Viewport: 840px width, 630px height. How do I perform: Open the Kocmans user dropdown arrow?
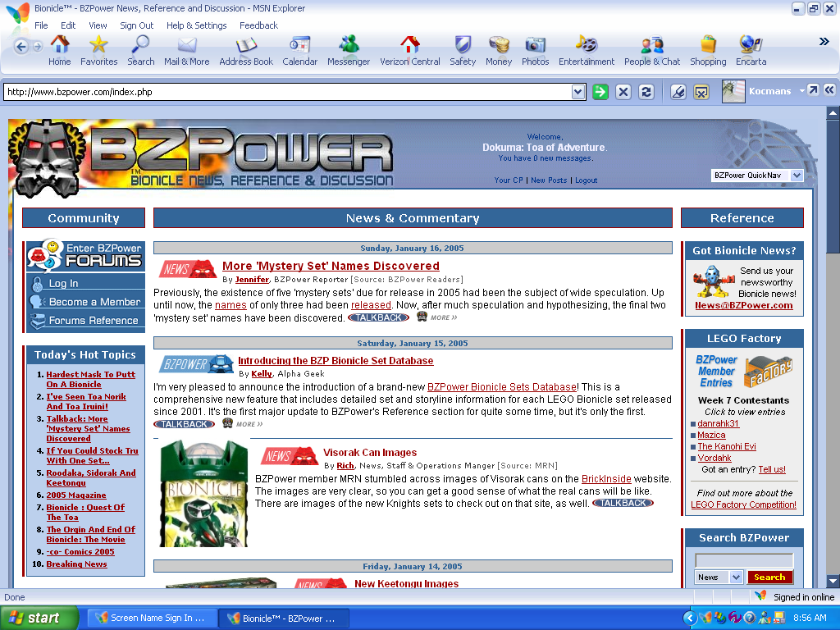click(x=802, y=90)
